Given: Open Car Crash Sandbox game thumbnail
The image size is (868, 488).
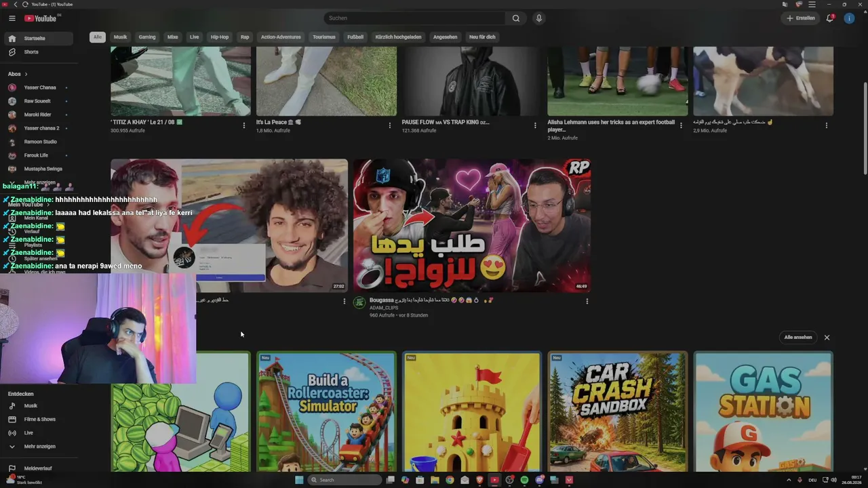Looking at the screenshot, I should click(618, 411).
